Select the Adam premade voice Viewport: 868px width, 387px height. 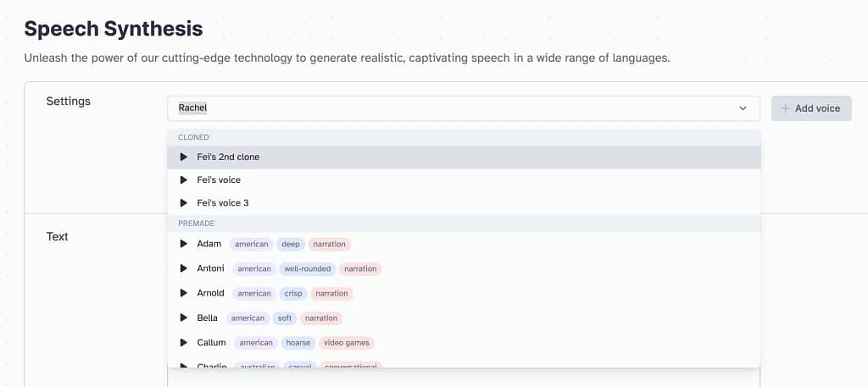[209, 244]
